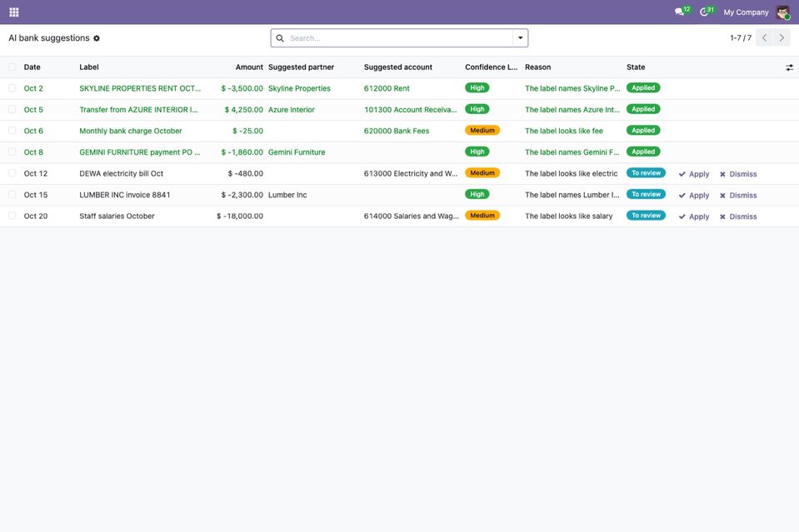Click the Medium confidence badge for Oct 6

tap(482, 131)
